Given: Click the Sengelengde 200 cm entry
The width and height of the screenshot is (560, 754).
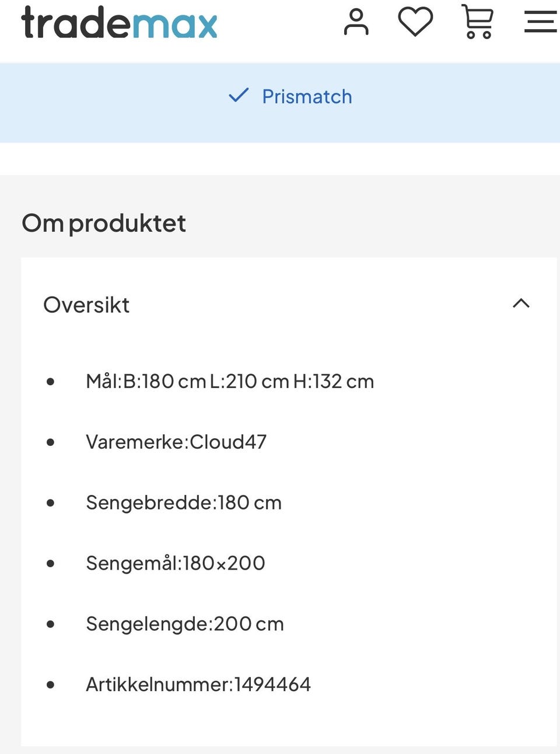Looking at the screenshot, I should [x=185, y=624].
